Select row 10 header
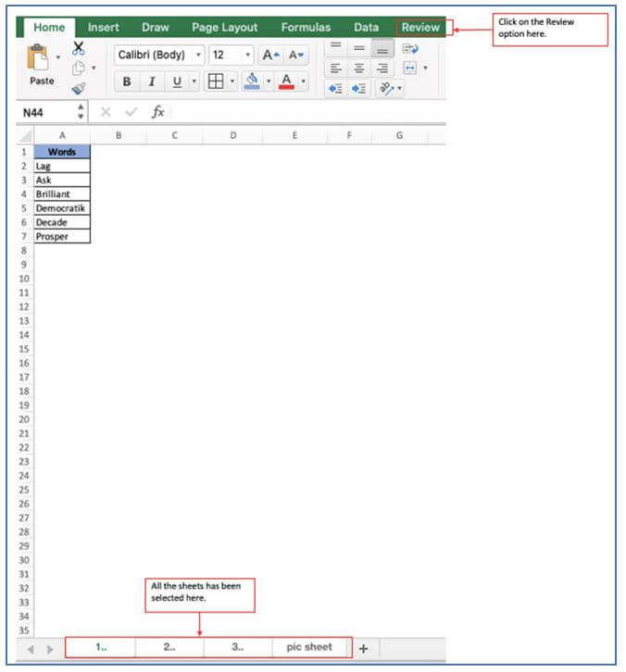The height and width of the screenshot is (672, 626). (24, 279)
